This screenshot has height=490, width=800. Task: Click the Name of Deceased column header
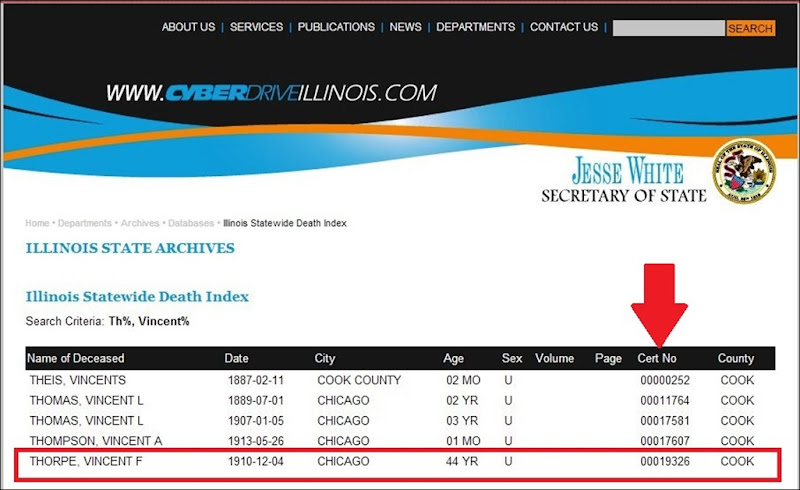click(x=76, y=358)
